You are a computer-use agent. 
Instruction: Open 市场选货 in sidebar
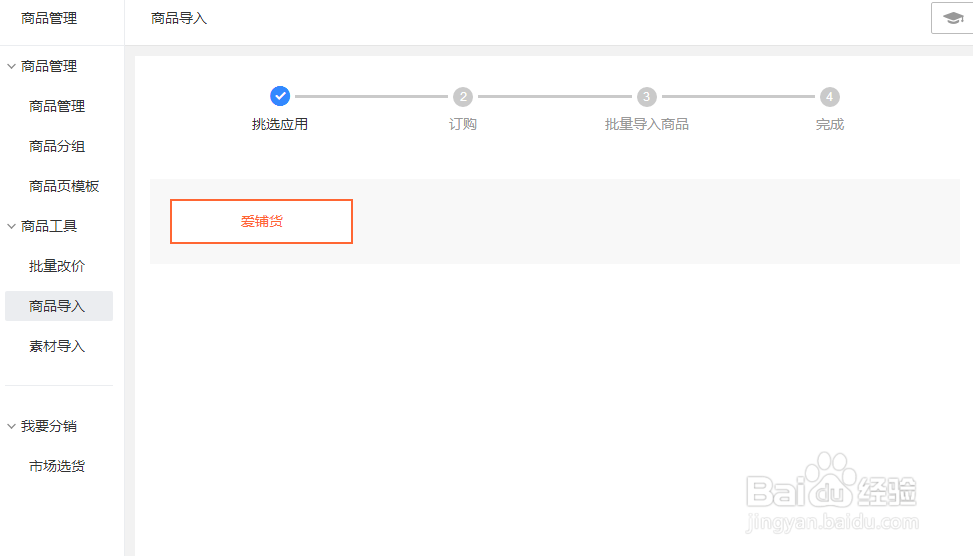pyautogui.click(x=57, y=466)
